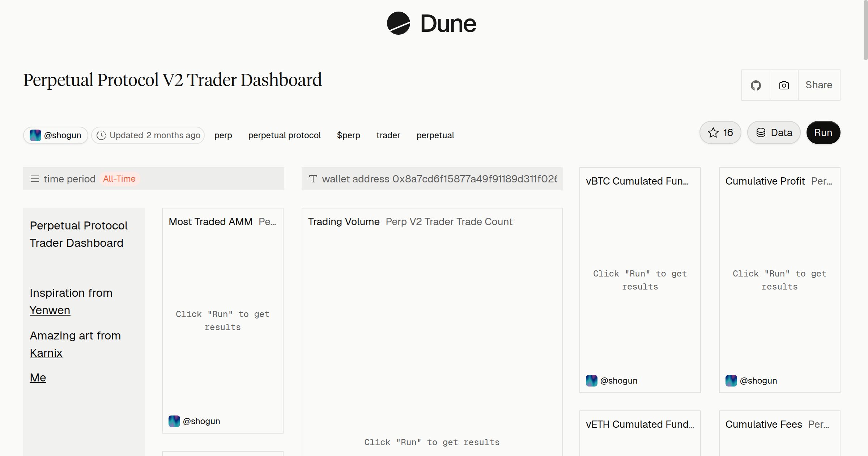This screenshot has width=868, height=456.
Task: Click Perp V2 Trader Trade Count query name
Action: point(449,221)
